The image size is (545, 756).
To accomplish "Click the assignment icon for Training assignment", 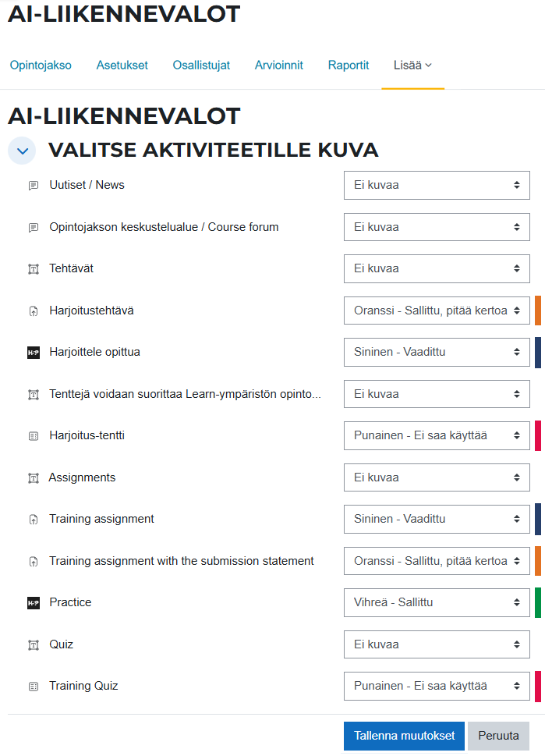I will tap(31, 519).
